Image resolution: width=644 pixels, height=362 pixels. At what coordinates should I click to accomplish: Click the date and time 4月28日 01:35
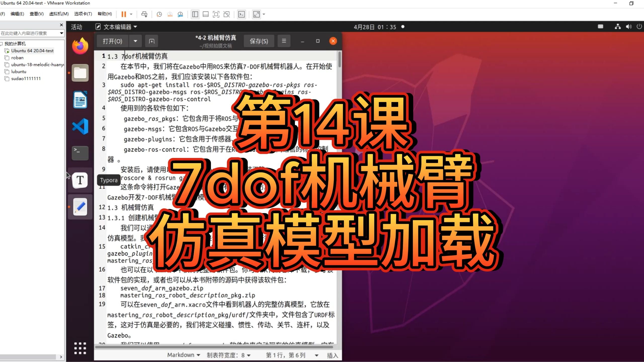(375, 27)
